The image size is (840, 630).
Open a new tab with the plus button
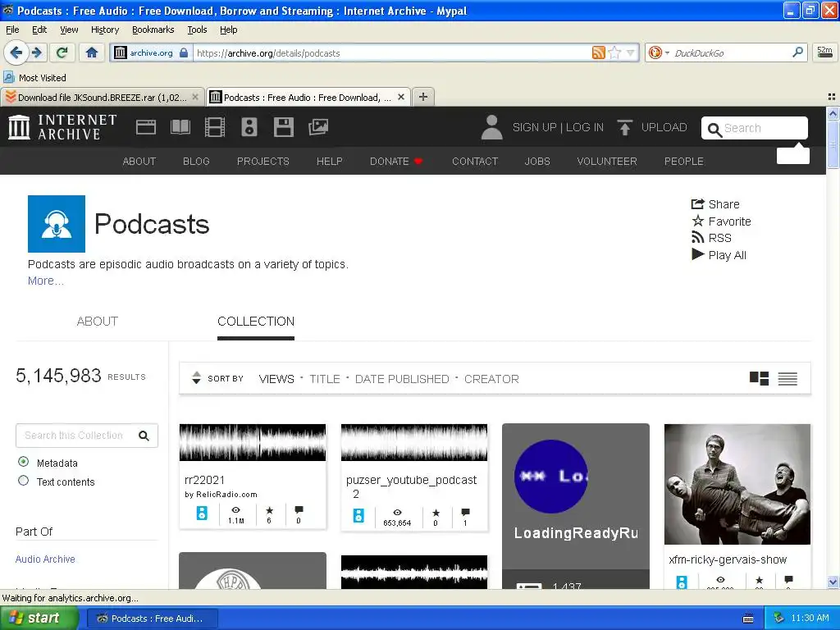click(x=423, y=97)
